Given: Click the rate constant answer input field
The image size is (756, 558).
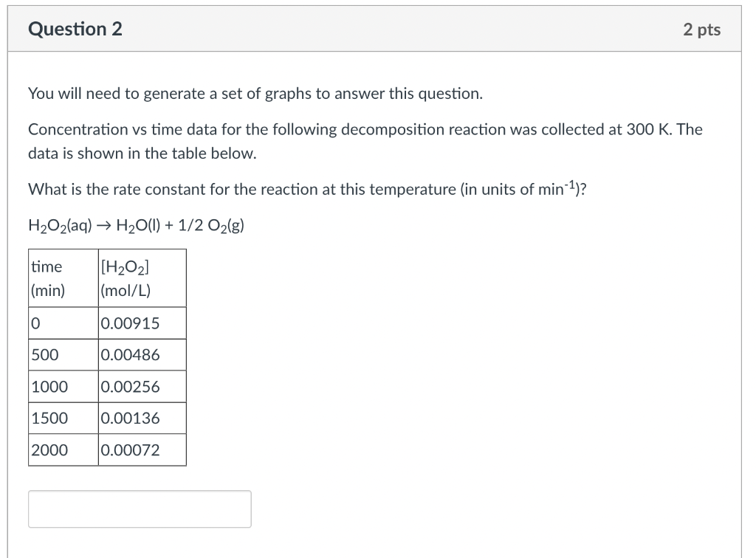Looking at the screenshot, I should point(140,509).
